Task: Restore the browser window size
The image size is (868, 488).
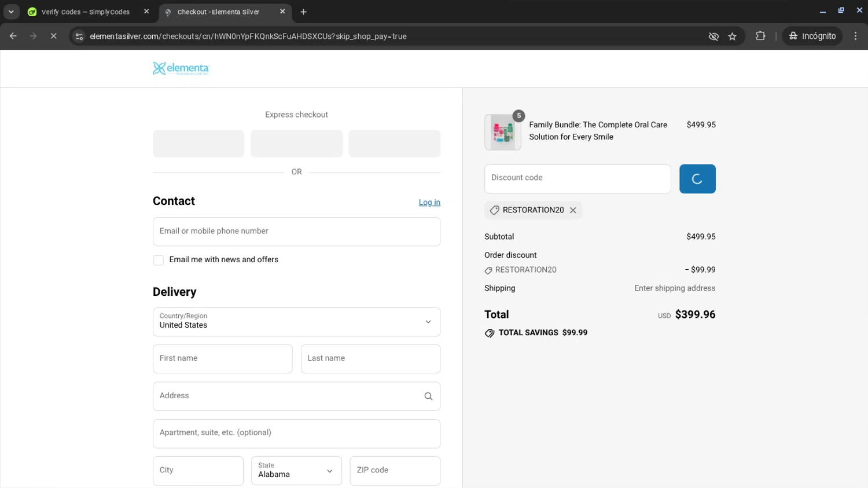Action: tap(841, 10)
